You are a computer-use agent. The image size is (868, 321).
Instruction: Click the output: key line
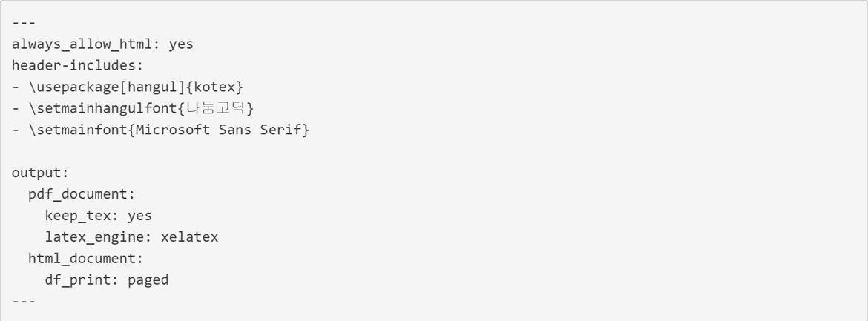(40, 173)
